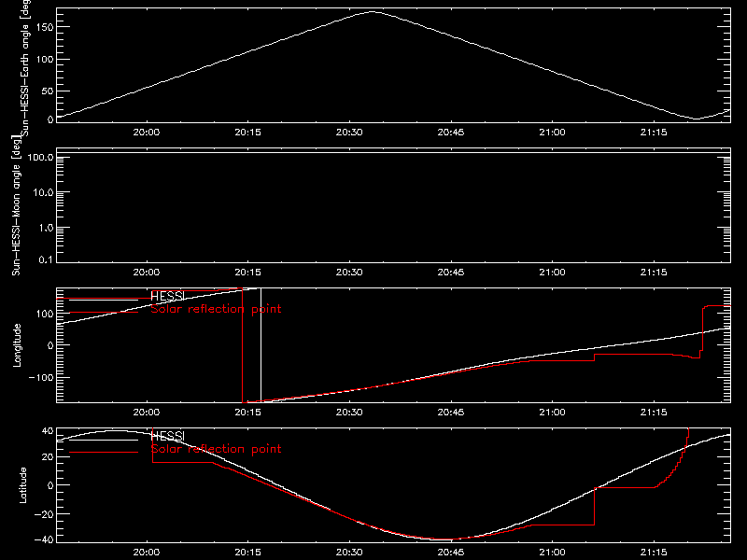Click the red vertical drop line in Longitude plot
The image size is (747, 560).
click(243, 345)
